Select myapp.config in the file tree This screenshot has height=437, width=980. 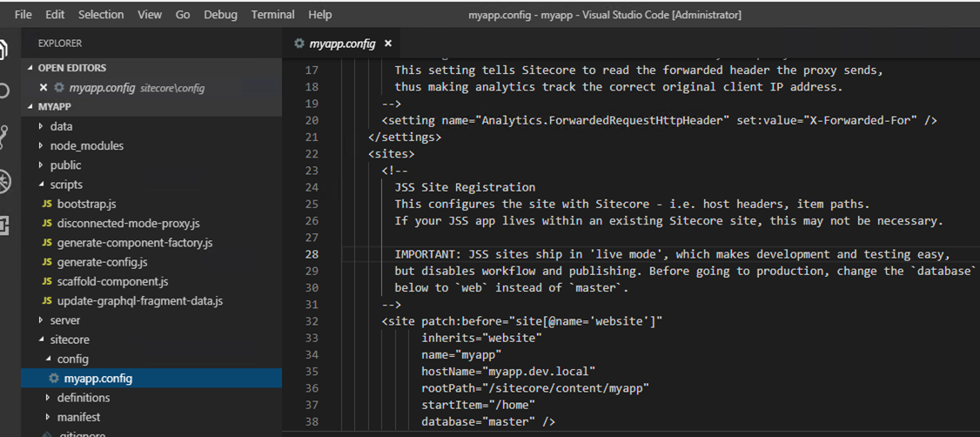[151, 378]
